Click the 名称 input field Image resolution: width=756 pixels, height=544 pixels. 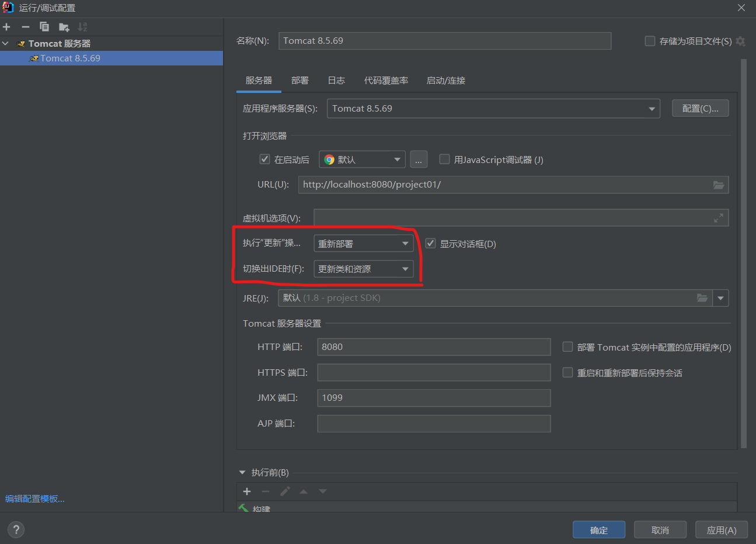(x=445, y=41)
